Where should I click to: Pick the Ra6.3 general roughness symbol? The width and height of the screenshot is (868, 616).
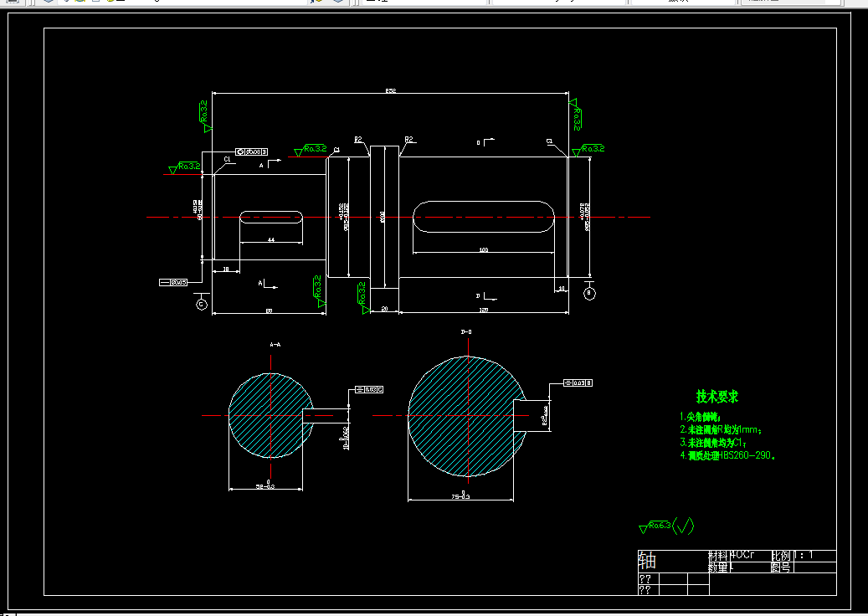point(655,527)
